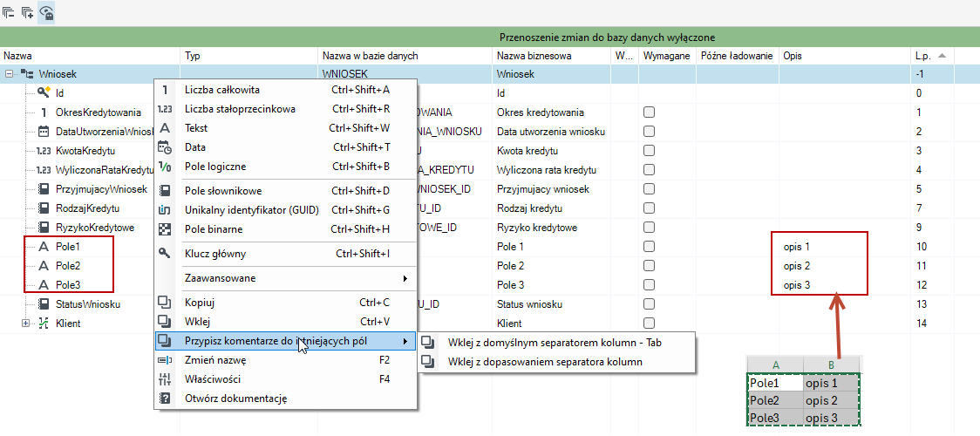This screenshot has width=980, height=436.
Task: Click the 'Ryzyko kredytowe' business name cell
Action: [551, 228]
